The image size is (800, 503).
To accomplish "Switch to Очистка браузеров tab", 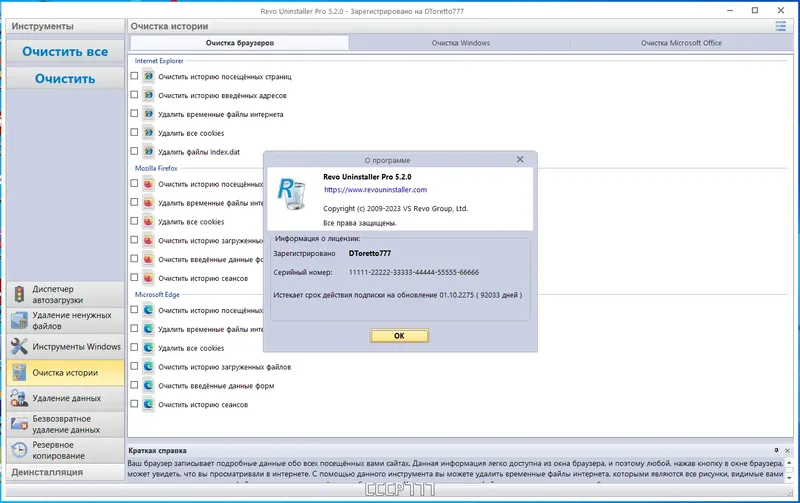I will coord(240,43).
